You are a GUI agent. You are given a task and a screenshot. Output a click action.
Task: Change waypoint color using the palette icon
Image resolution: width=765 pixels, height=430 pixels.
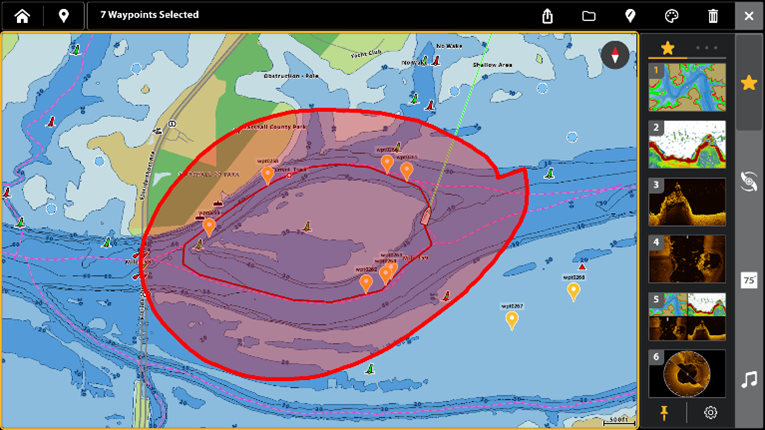click(672, 16)
